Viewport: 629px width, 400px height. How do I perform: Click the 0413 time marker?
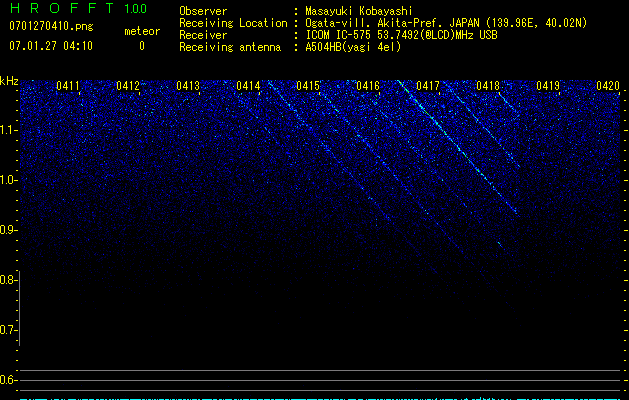188,86
